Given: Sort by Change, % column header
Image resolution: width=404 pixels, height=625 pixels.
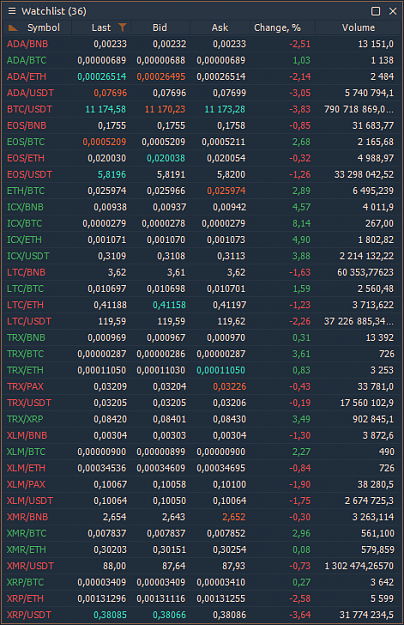Looking at the screenshot, I should (277, 28).
